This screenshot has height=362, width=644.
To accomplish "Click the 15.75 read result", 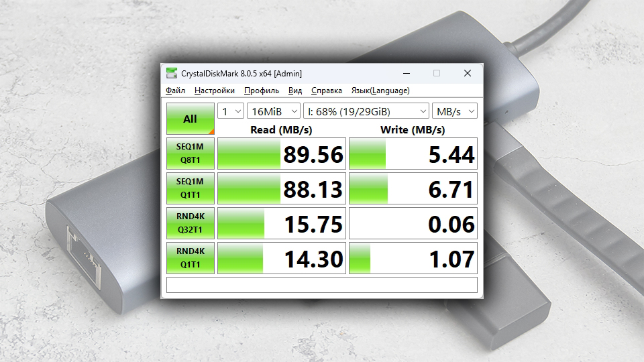I will 282,223.
